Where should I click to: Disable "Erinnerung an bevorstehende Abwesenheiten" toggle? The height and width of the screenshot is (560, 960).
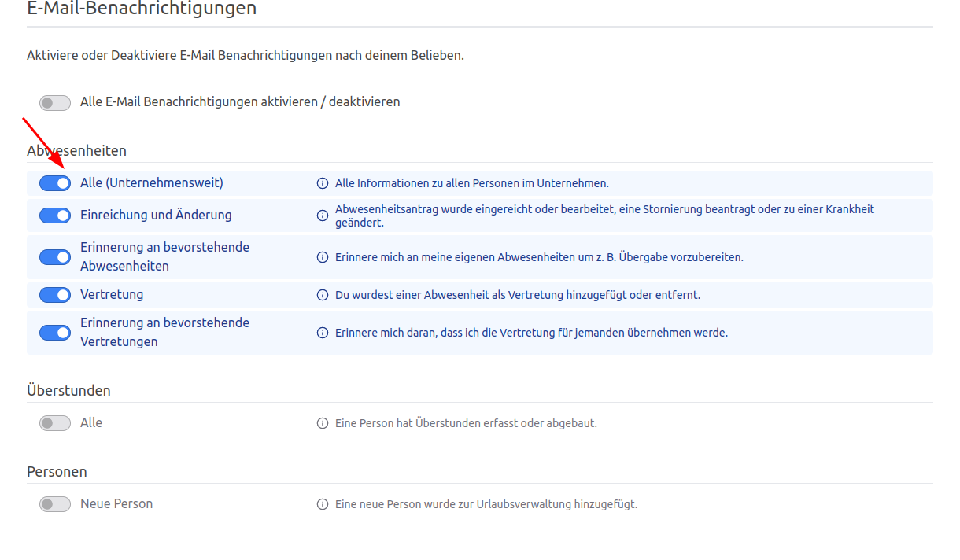[54, 256]
